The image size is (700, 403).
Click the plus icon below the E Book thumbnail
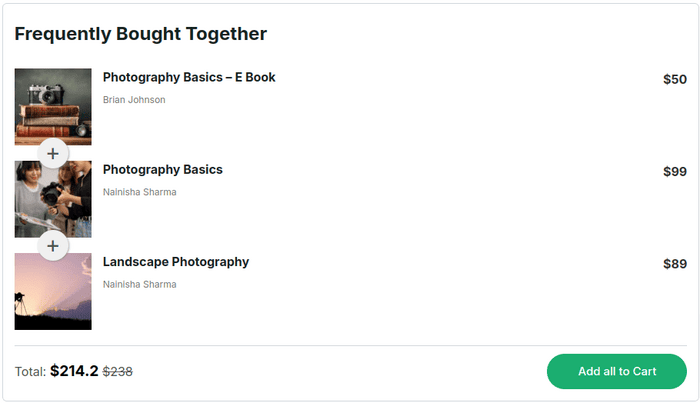coord(53,154)
